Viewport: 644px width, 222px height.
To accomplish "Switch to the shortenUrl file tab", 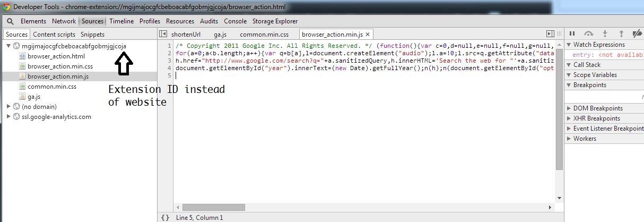I will pos(186,35).
